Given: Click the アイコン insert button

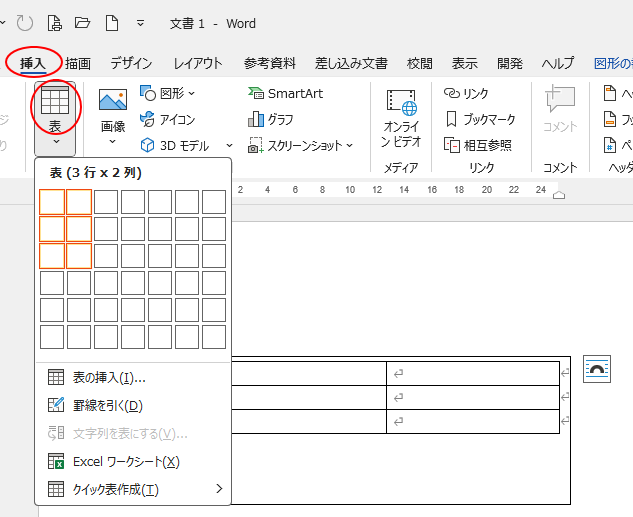Looking at the screenshot, I should pyautogui.click(x=168, y=119).
